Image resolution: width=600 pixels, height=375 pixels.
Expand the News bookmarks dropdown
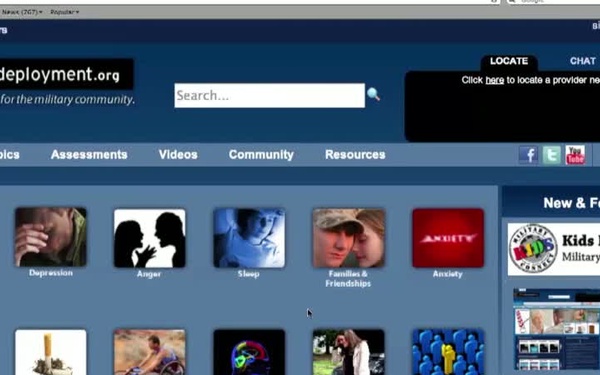[x=22, y=12]
